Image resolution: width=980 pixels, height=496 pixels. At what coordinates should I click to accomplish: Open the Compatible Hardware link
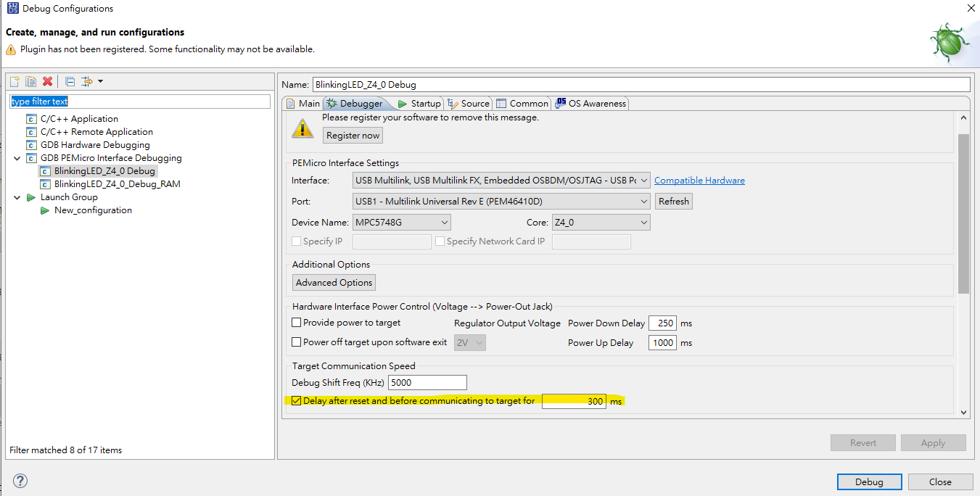pyautogui.click(x=699, y=181)
